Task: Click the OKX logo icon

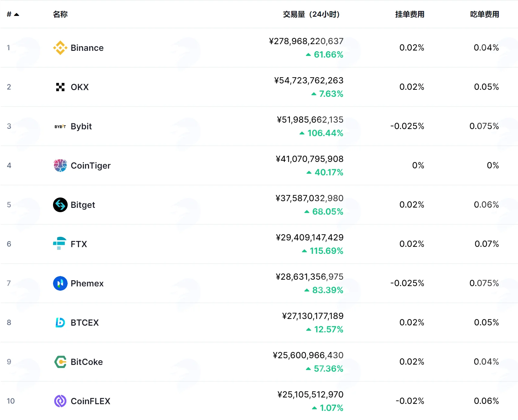Action: [60, 87]
